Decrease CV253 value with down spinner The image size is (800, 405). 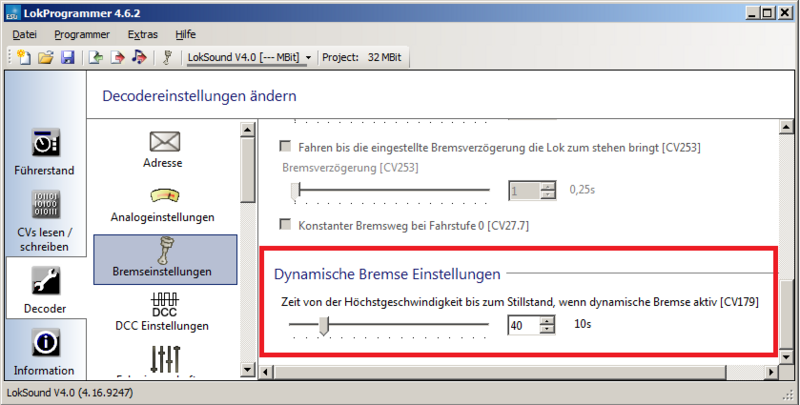(x=547, y=195)
